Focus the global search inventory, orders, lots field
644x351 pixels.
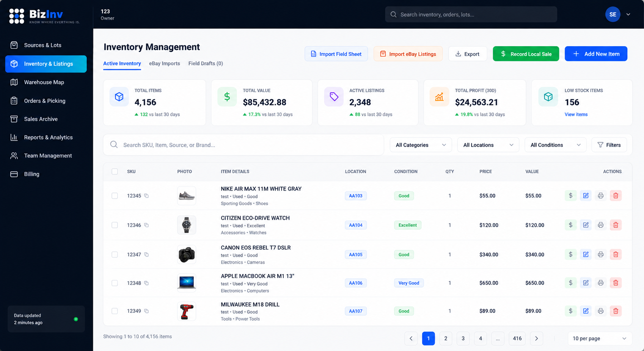coord(471,14)
